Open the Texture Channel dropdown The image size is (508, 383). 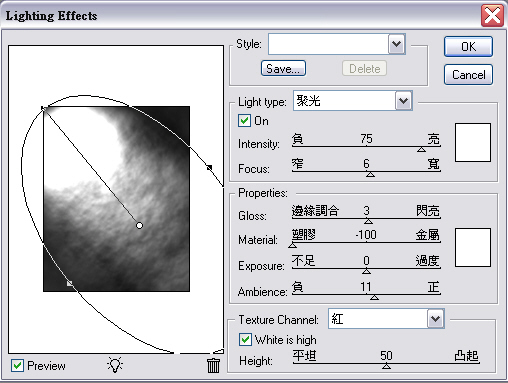435,319
